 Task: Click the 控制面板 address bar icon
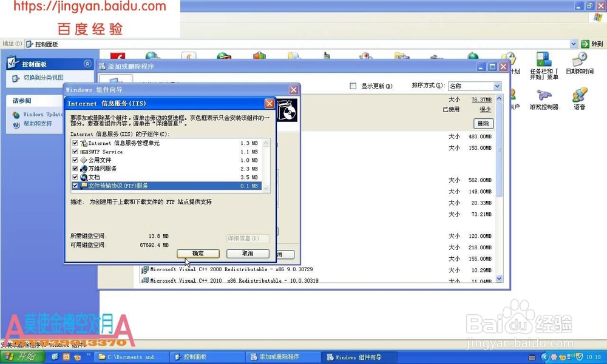[29, 44]
